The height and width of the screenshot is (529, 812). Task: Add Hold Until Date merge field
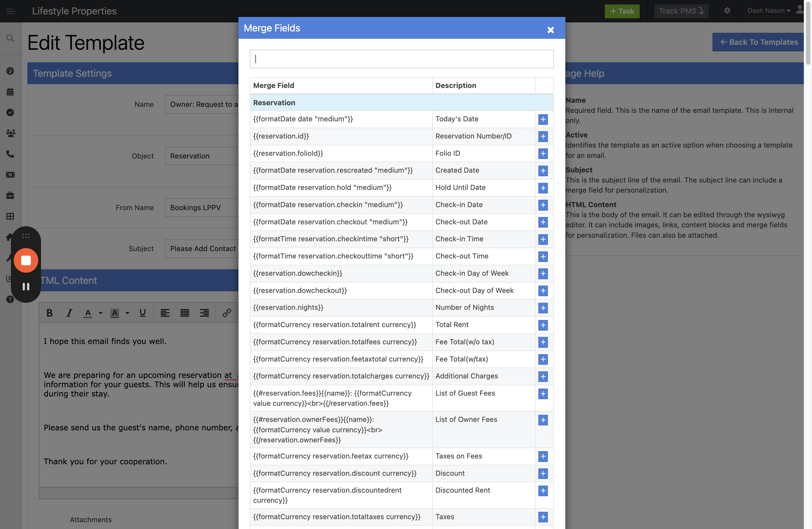(x=543, y=188)
